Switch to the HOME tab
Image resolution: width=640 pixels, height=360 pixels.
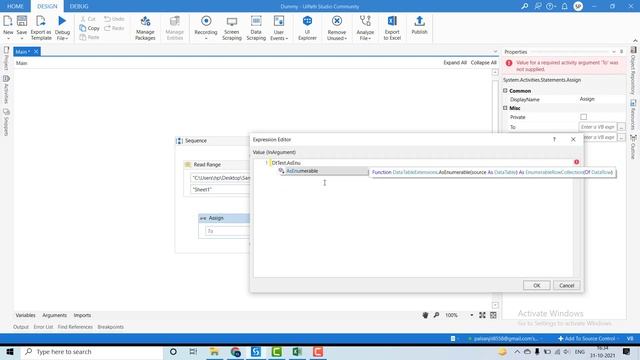click(15, 6)
